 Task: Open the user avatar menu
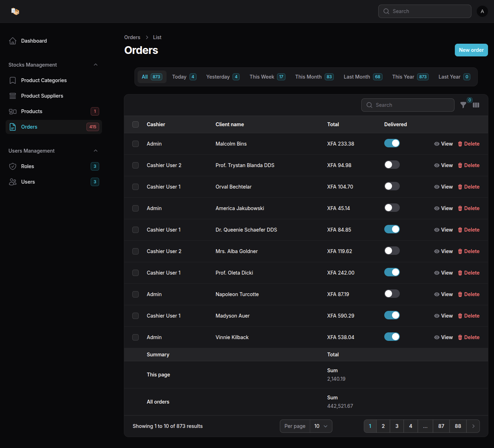pos(482,11)
